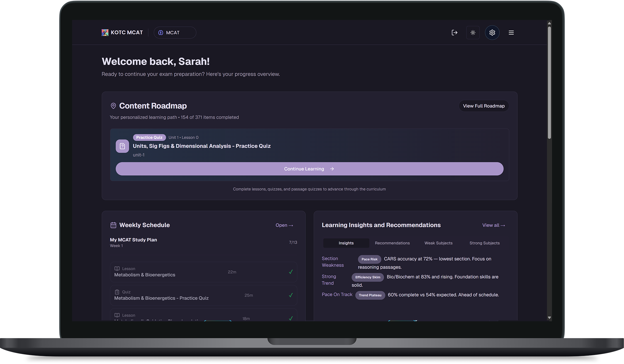Click the Metabolism & Bioenergetics lesson book icon
624x364 pixels.
pyautogui.click(x=117, y=269)
